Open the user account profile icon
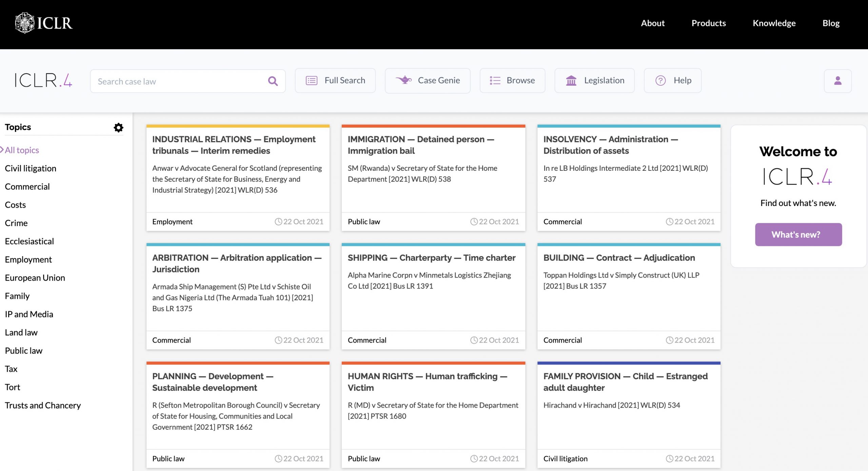This screenshot has height=471, width=868. (x=837, y=81)
